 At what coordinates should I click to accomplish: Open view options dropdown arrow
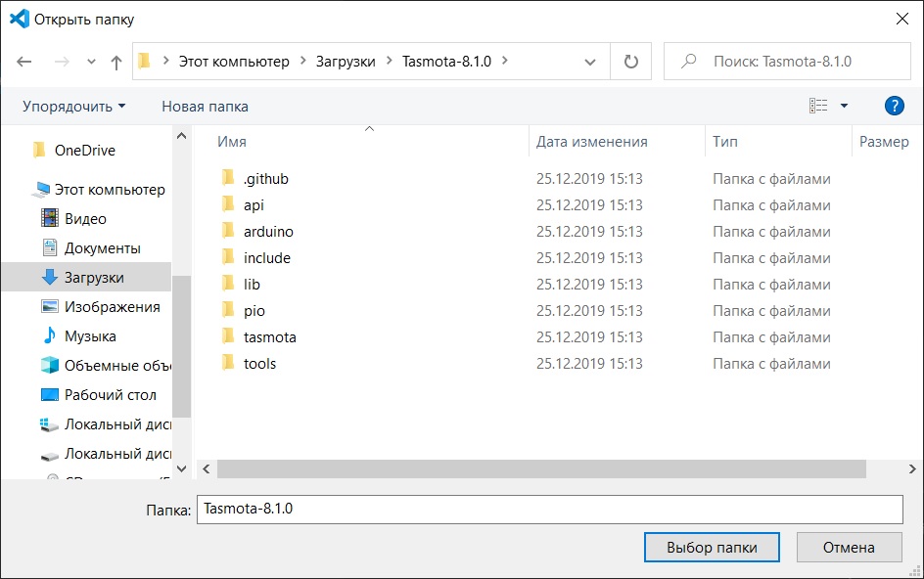(844, 106)
